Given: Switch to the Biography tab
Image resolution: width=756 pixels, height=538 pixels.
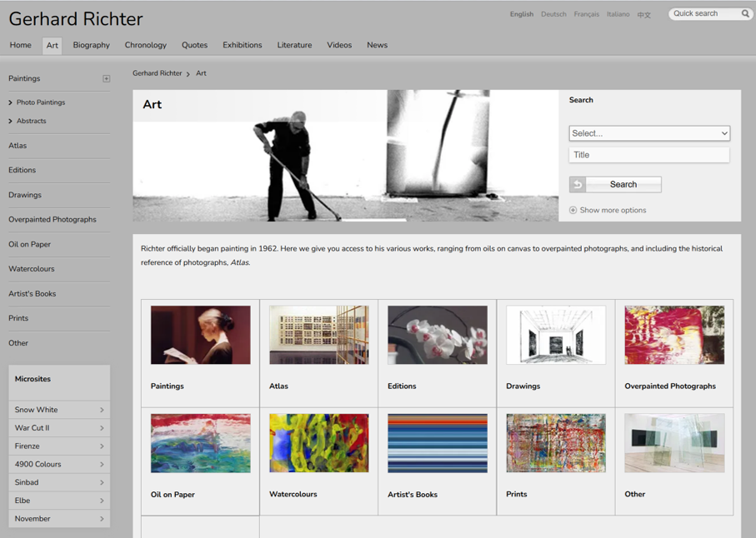Looking at the screenshot, I should point(91,45).
